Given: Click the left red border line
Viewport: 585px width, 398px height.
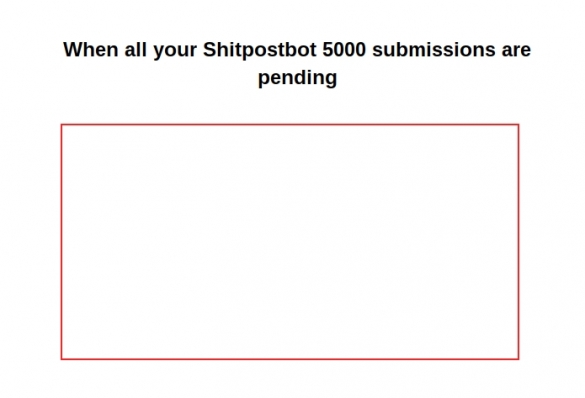Looking at the screenshot, I should point(62,242).
